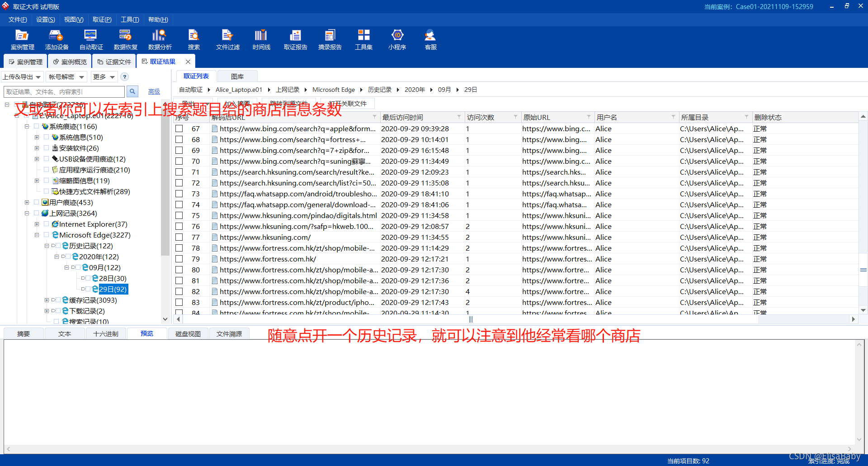This screenshot has height=466, width=868.
Task: Open the 更多 dropdown
Action: pyautogui.click(x=104, y=77)
